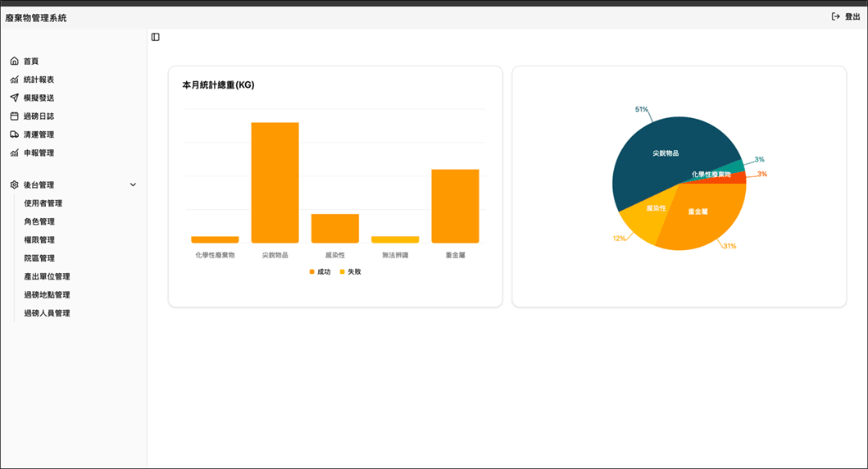868x469 pixels.
Task: Open 使用者管理 submenu item
Action: pos(43,203)
